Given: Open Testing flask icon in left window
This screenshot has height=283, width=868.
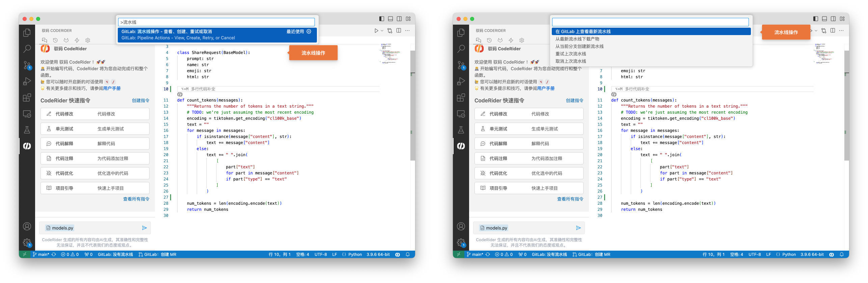Looking at the screenshot, I should 27,130.
